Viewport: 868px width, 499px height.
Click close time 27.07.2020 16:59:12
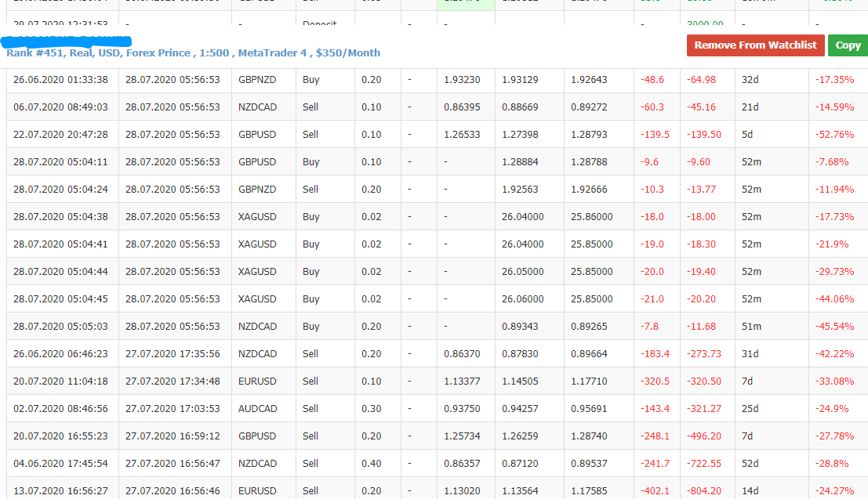[173, 436]
